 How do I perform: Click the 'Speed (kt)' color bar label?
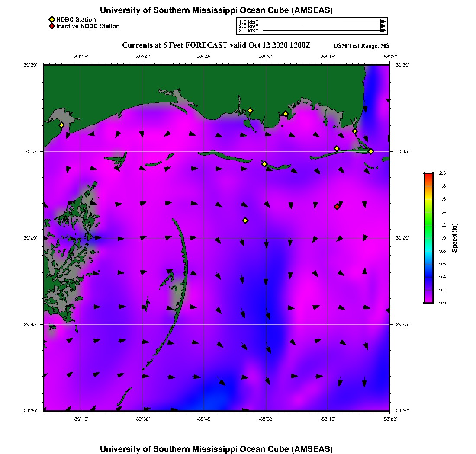point(454,238)
